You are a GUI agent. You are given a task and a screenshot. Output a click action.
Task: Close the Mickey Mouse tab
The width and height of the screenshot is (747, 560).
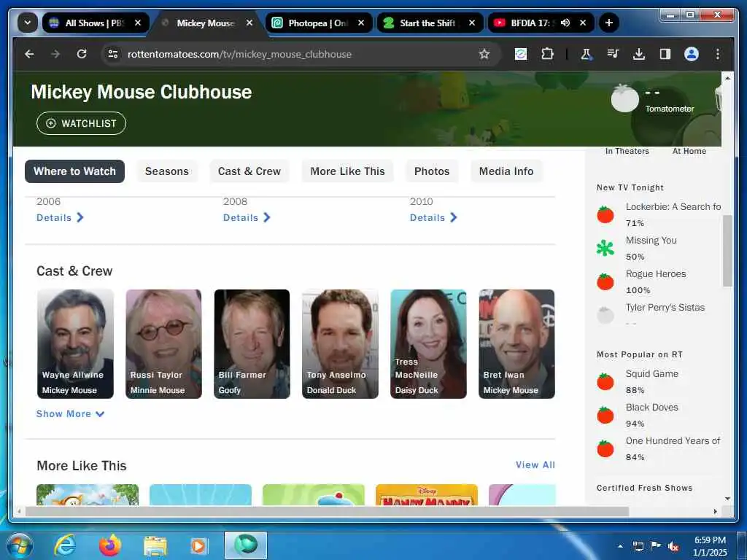point(249,23)
